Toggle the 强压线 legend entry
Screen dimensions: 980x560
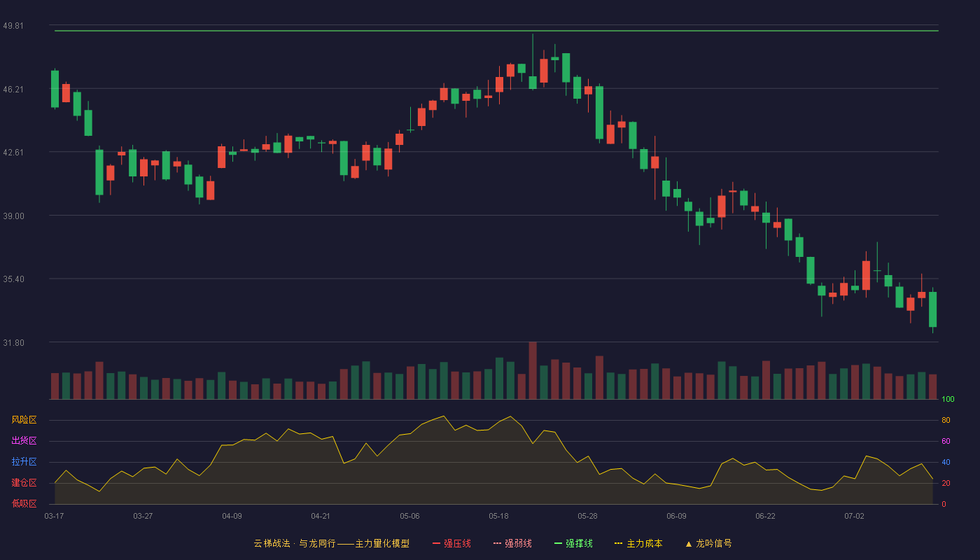click(x=451, y=543)
